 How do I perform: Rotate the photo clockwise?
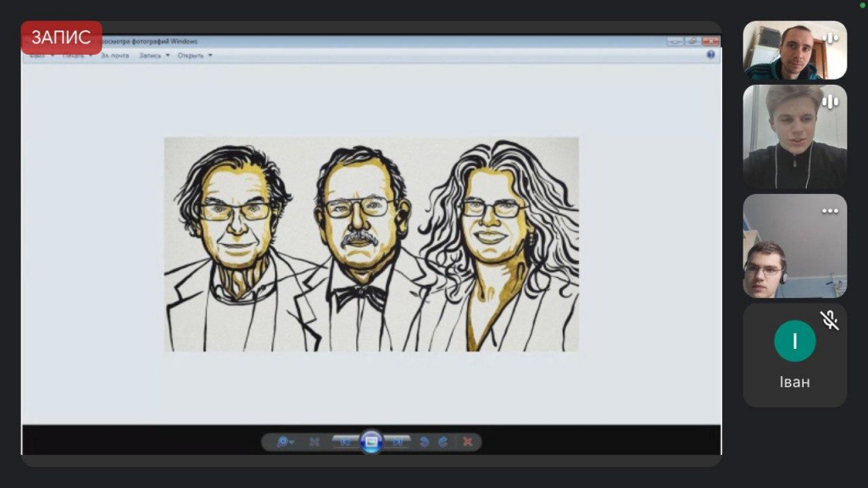click(x=442, y=441)
